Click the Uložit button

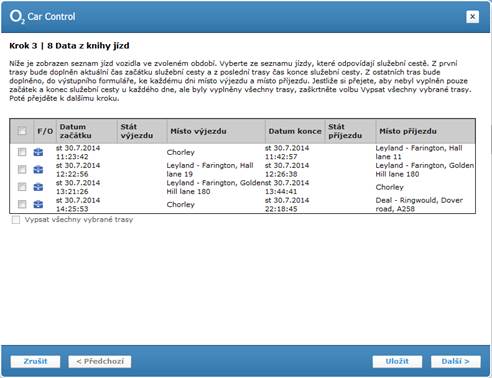(397, 361)
